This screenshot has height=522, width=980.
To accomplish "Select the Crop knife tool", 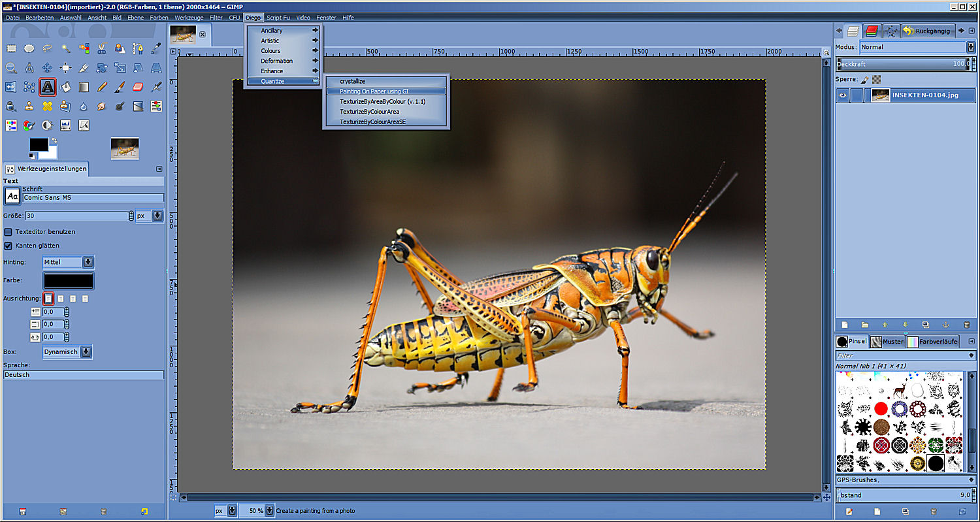I will coord(84,67).
